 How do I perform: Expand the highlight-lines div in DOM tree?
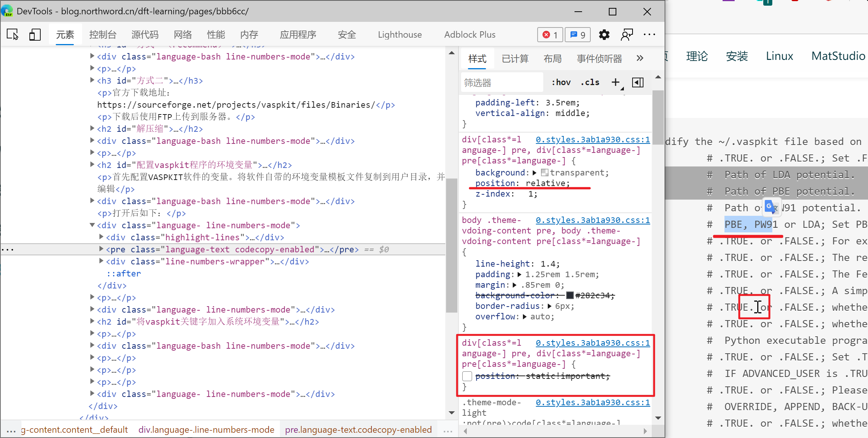(x=101, y=237)
